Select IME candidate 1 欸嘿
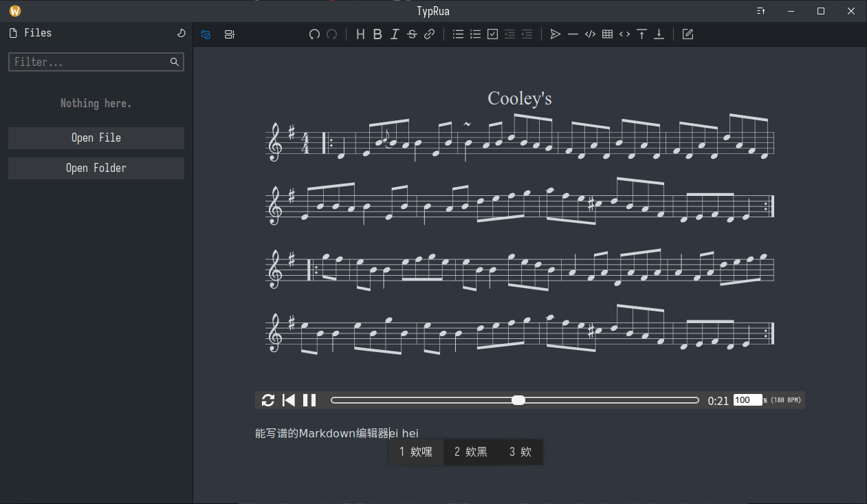This screenshot has width=867, height=504. click(x=416, y=452)
